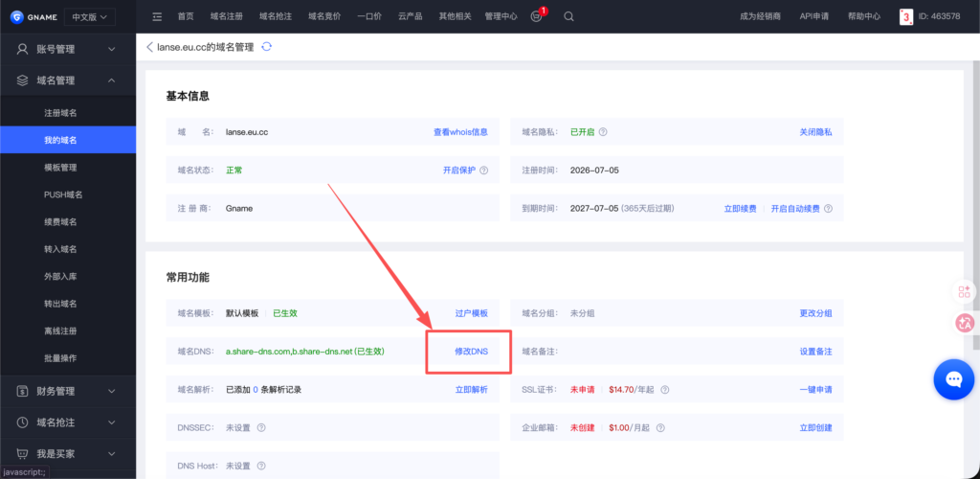Click 设置备注 link
The image size is (980, 479).
tap(815, 352)
